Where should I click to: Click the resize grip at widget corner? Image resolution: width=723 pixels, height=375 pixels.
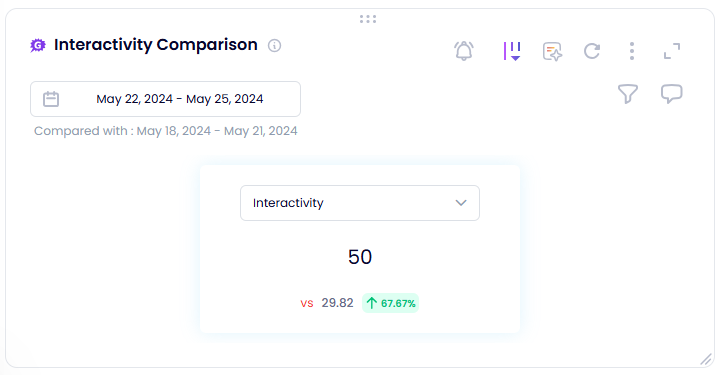(x=706, y=359)
